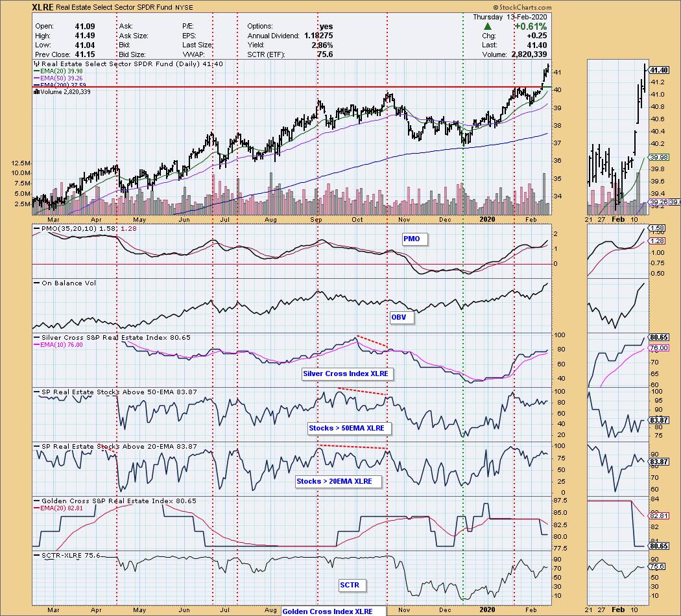Image resolution: width=681 pixels, height=616 pixels.
Task: Select the Prev Close value 41.15
Action: 85,54
